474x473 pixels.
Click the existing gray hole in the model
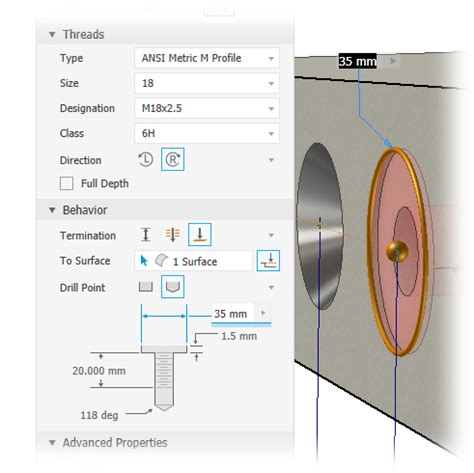[x=320, y=227]
